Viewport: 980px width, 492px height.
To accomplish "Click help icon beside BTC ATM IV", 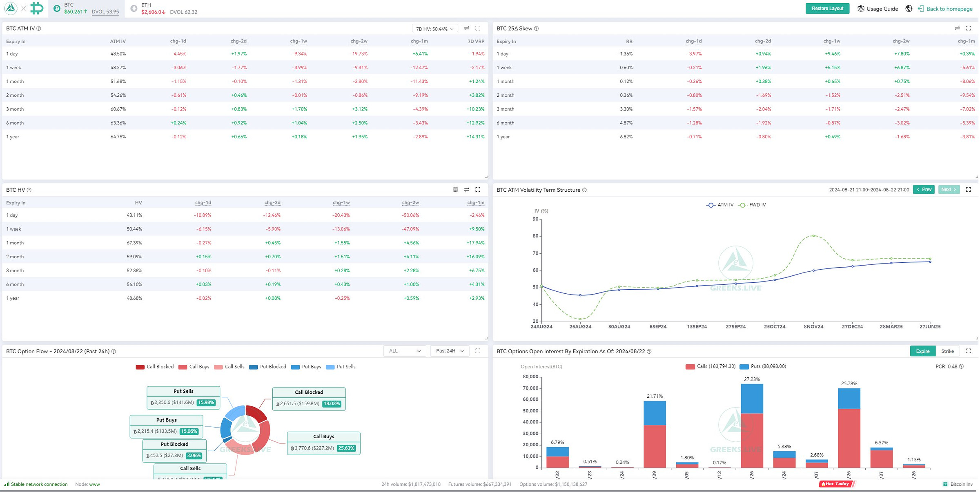I will tap(39, 29).
